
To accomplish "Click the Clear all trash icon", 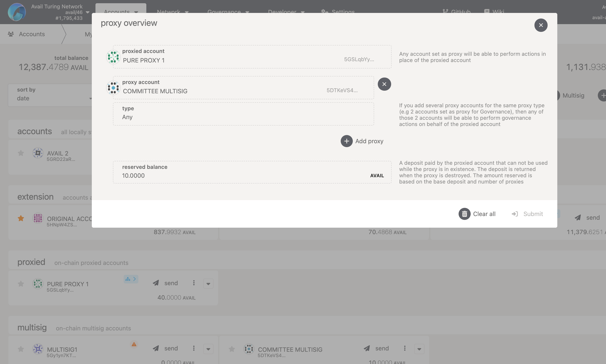I will (x=464, y=214).
